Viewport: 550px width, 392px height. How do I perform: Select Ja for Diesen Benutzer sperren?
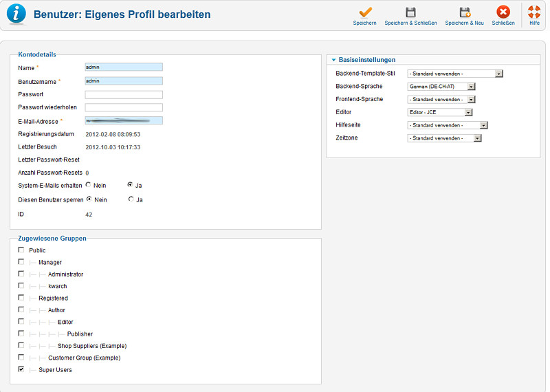click(131, 199)
